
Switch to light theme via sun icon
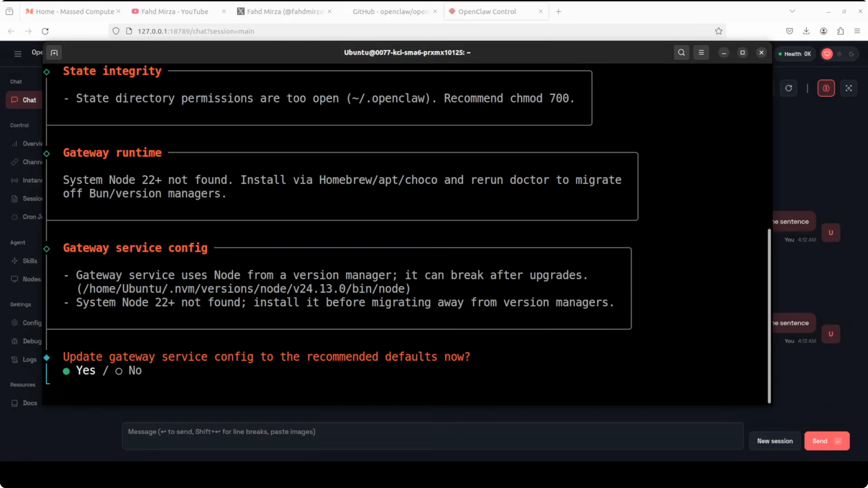pyautogui.click(x=839, y=54)
